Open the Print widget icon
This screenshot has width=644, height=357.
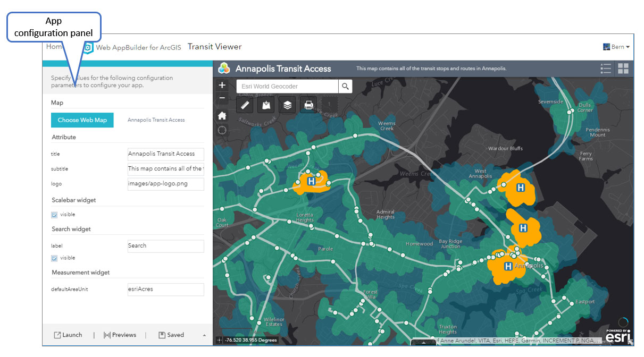point(309,105)
